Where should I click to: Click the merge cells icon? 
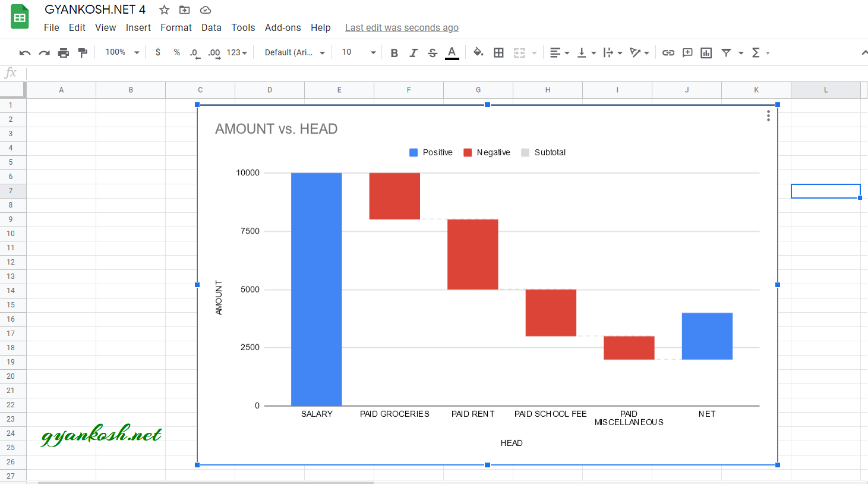pyautogui.click(x=519, y=53)
